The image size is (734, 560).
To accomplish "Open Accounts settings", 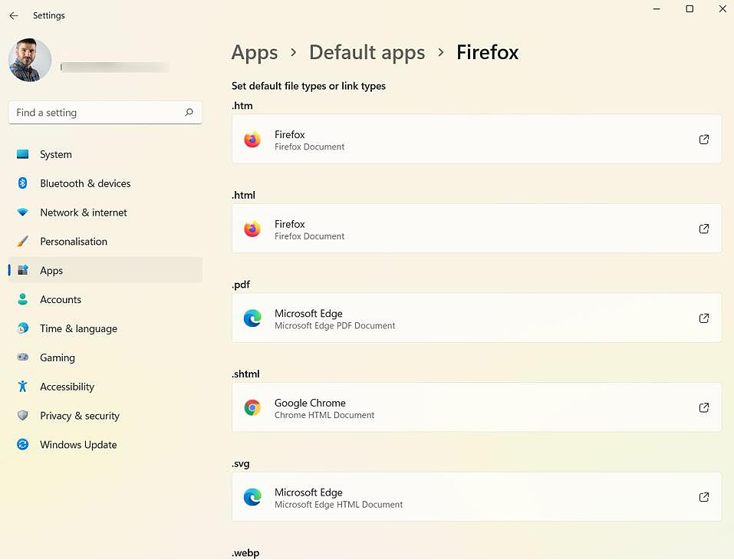I will tap(105, 300).
